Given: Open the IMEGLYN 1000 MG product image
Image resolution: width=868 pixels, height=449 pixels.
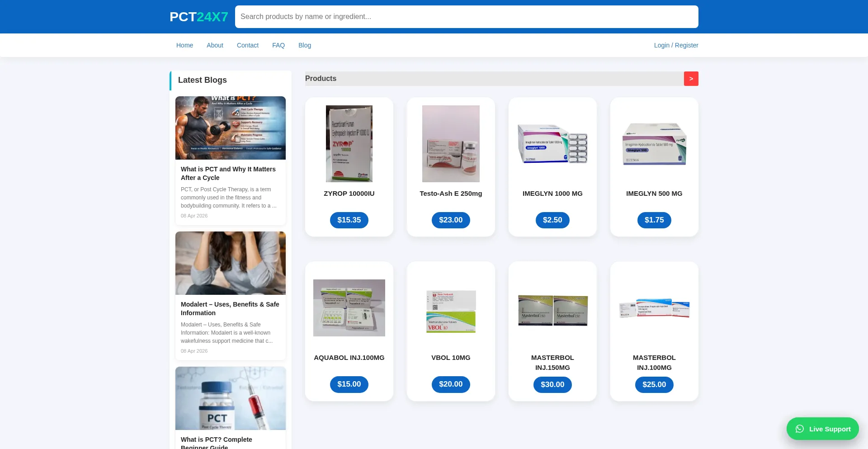Looking at the screenshot, I should [552, 144].
